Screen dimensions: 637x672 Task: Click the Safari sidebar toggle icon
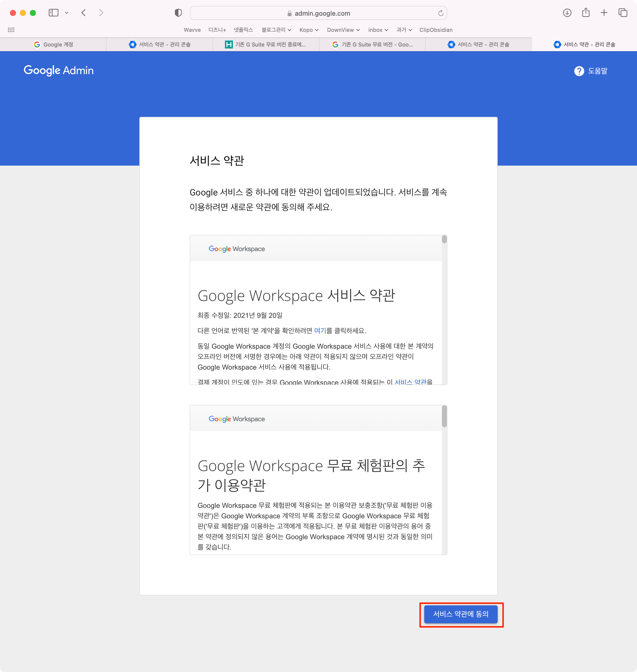(x=53, y=13)
